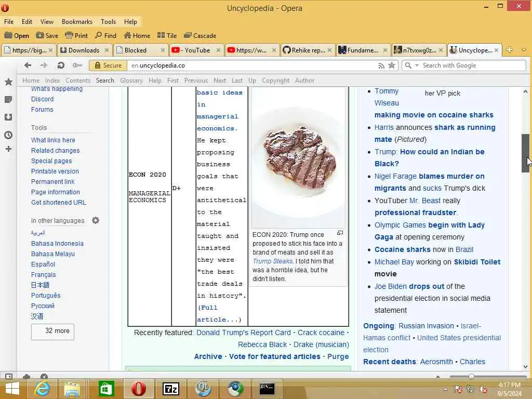The image size is (532, 399).
Task: Go back with the back arrow
Action: tap(28, 65)
